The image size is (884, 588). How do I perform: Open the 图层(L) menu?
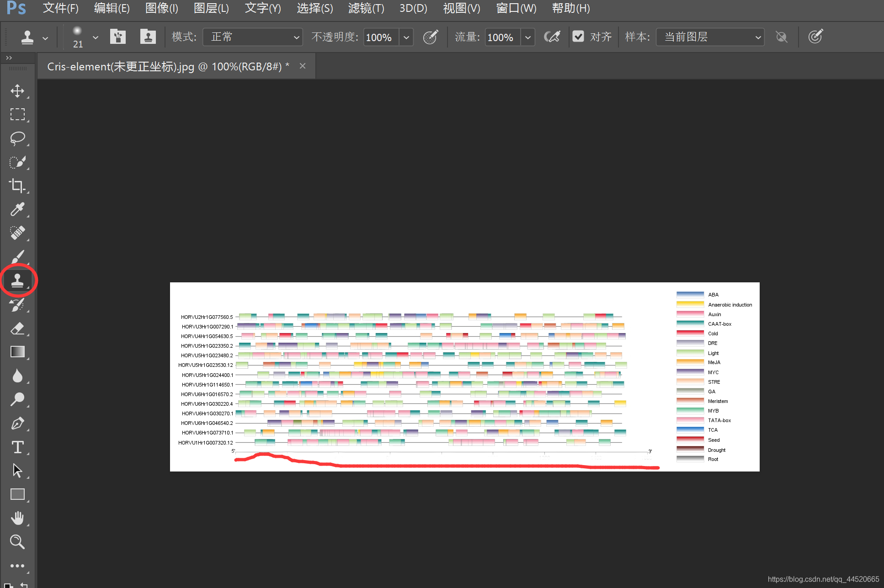click(211, 8)
